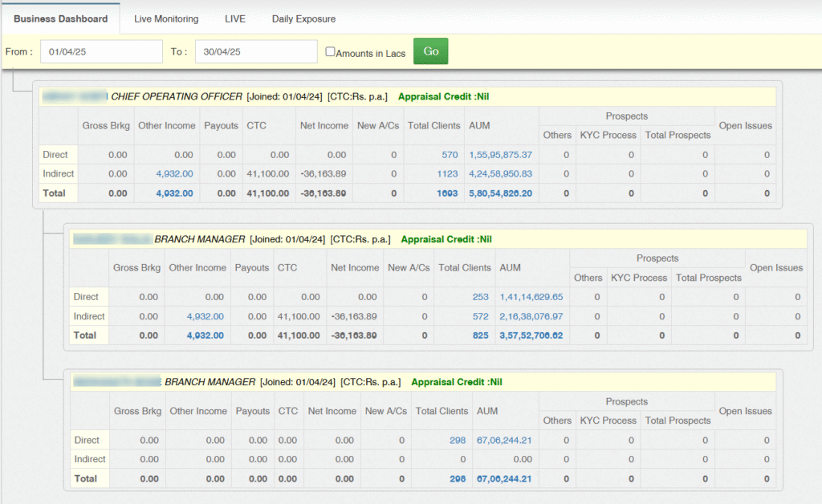Return to the Business Dashboard tab
The image size is (822, 504).
point(60,18)
